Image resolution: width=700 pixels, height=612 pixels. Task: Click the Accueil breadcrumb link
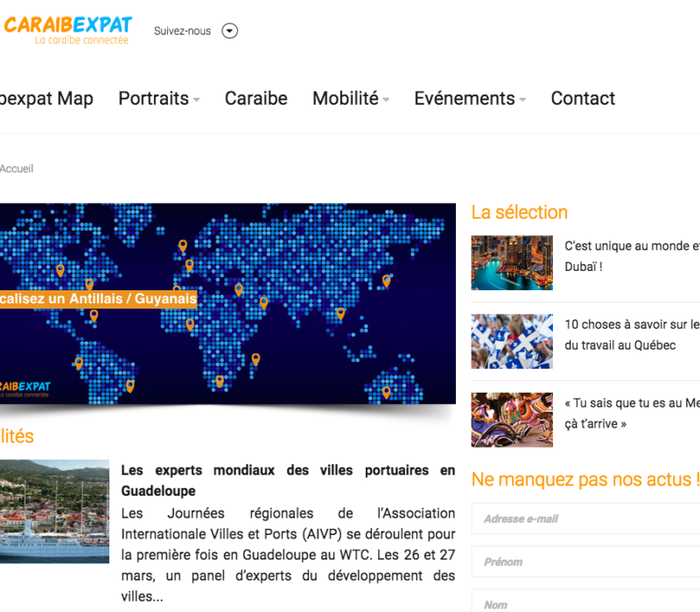pyautogui.click(x=16, y=169)
